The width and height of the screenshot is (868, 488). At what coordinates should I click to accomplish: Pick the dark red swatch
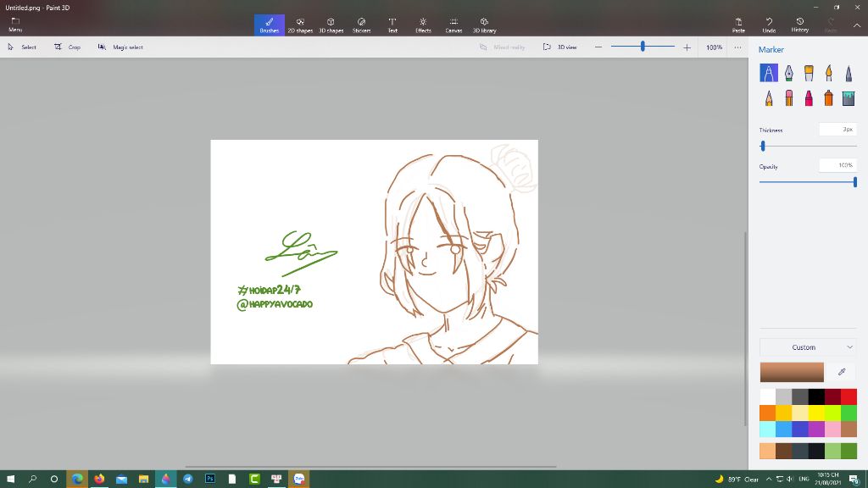point(832,396)
